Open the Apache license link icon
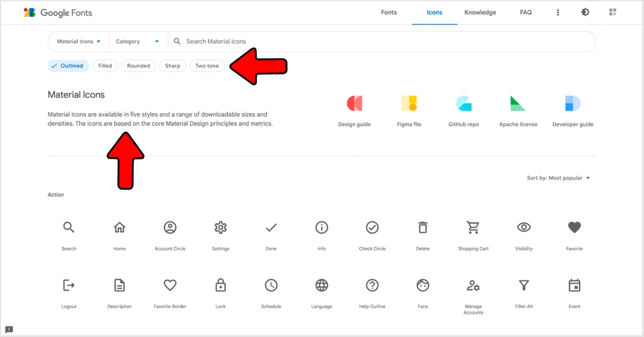This screenshot has width=644, height=337. click(518, 104)
